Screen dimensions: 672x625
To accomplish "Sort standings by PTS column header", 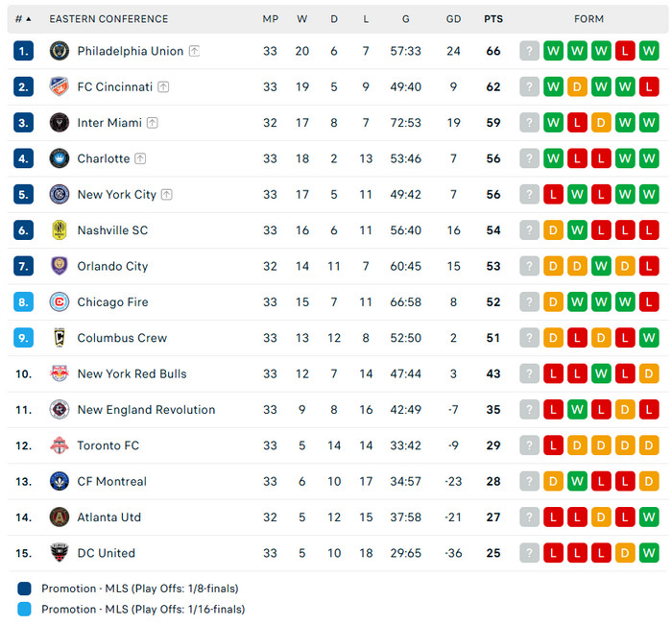I will click(493, 19).
